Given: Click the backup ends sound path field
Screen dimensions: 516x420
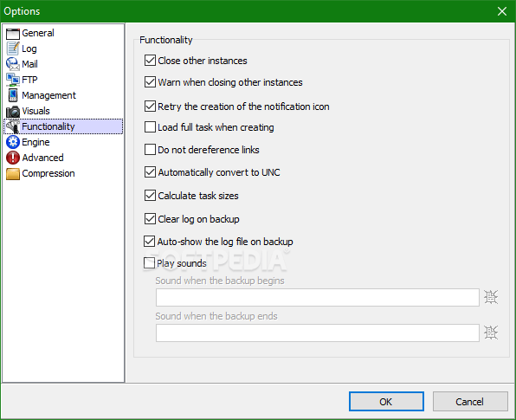Looking at the screenshot, I should 317,333.
